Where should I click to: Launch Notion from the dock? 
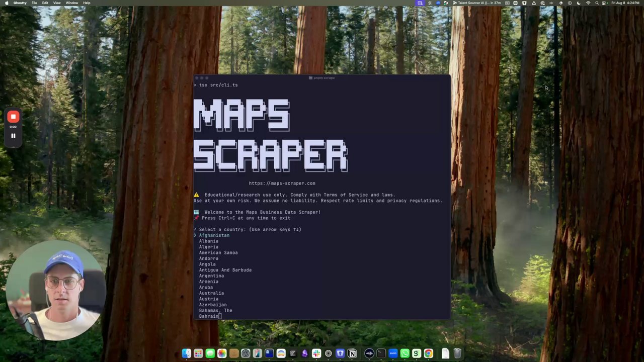[x=352, y=353]
